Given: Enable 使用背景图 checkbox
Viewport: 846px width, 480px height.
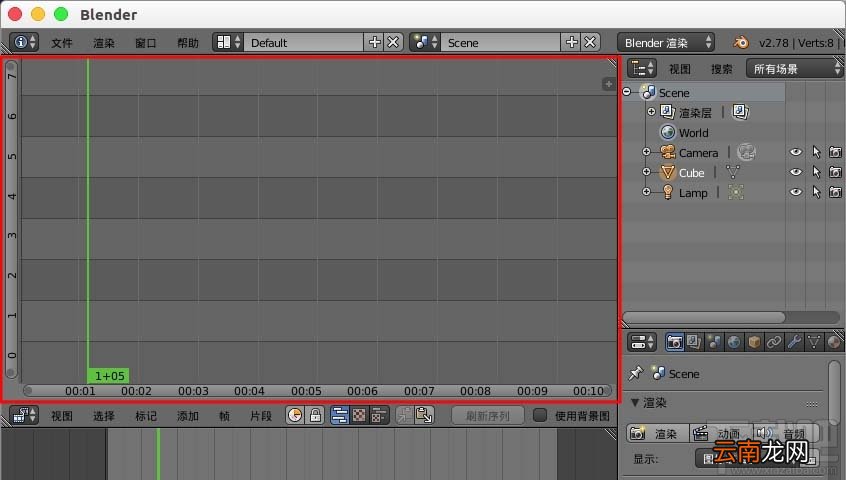Looking at the screenshot, I should [x=540, y=415].
